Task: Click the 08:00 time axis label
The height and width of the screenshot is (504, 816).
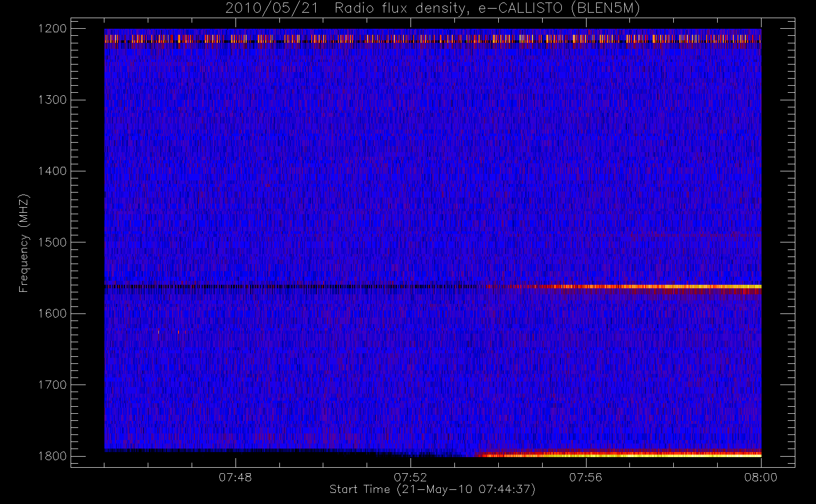Action: coord(761,477)
